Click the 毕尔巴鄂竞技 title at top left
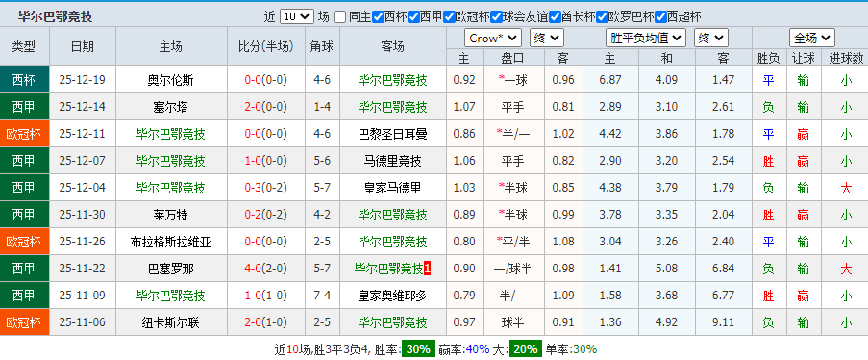Image resolution: width=868 pixels, height=360 pixels. click(x=56, y=16)
